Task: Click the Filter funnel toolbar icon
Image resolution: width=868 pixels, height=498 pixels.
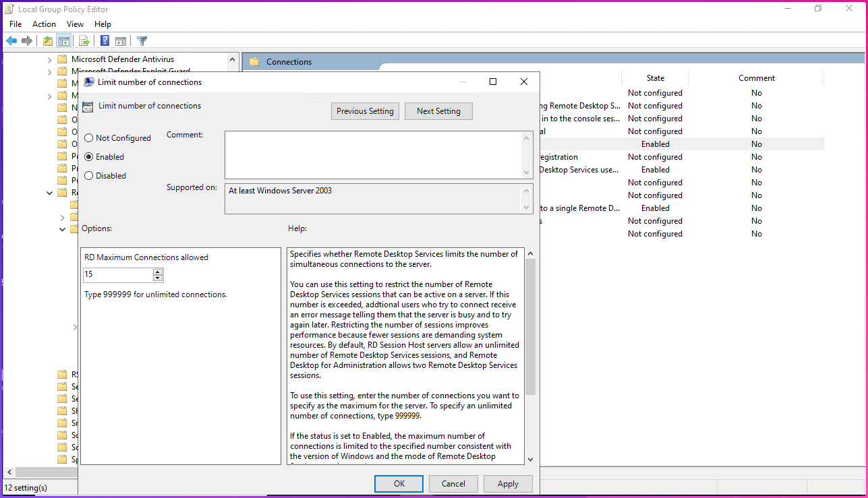Action: coord(142,41)
